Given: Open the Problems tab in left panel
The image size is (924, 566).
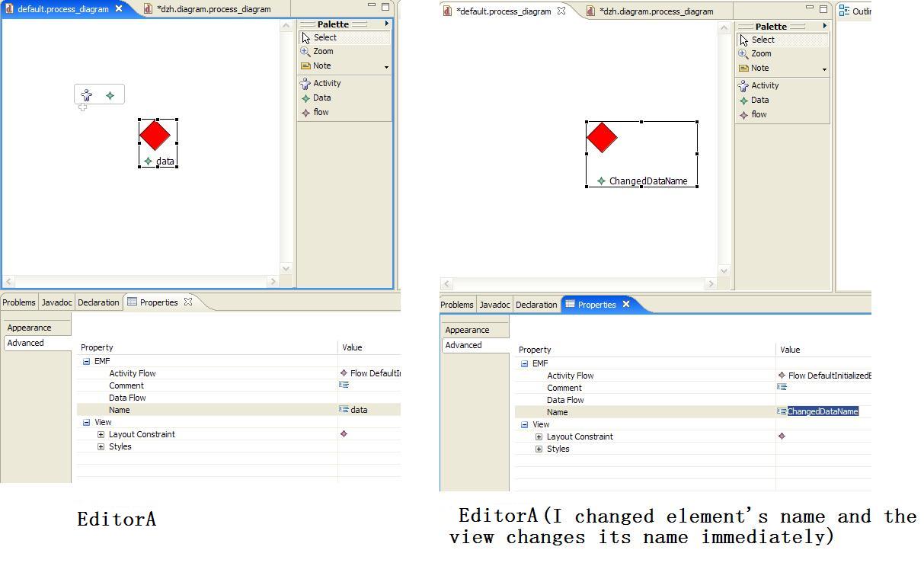Looking at the screenshot, I should click(19, 302).
